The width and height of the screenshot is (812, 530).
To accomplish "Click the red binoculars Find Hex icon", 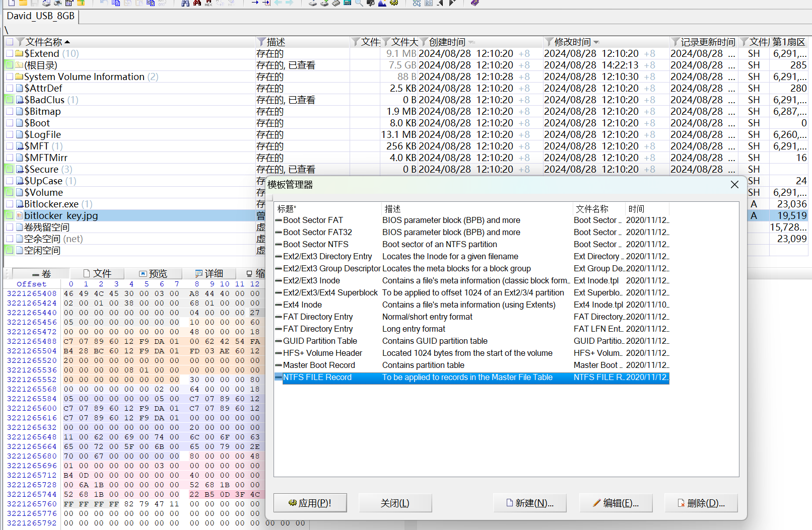I will pos(197,3).
